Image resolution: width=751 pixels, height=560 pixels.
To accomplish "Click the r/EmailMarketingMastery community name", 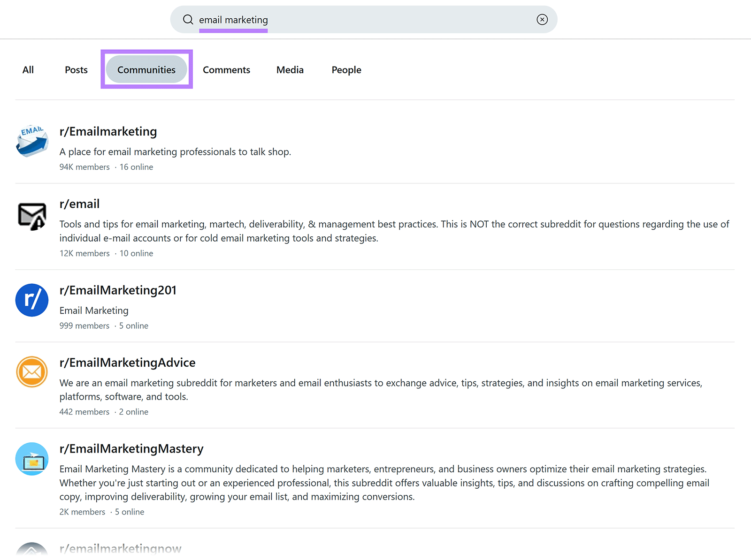I will pyautogui.click(x=131, y=449).
